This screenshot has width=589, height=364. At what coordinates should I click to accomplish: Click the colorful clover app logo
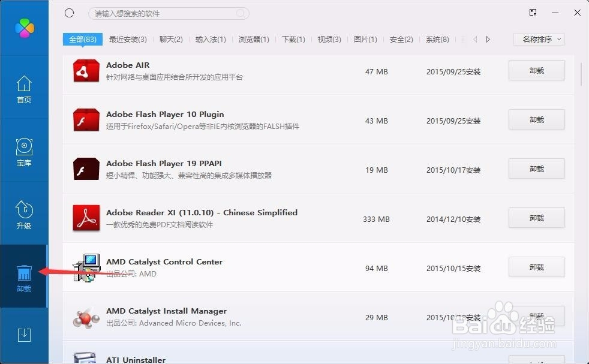pyautogui.click(x=25, y=28)
